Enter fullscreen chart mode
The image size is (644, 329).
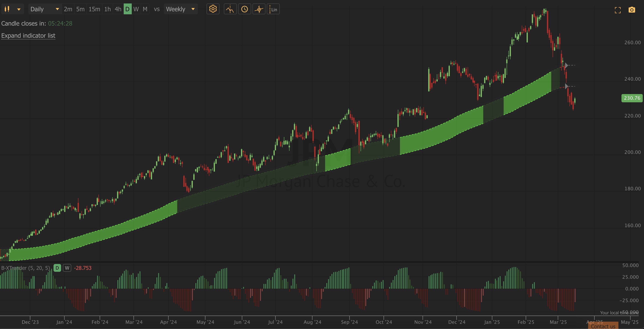point(618,10)
